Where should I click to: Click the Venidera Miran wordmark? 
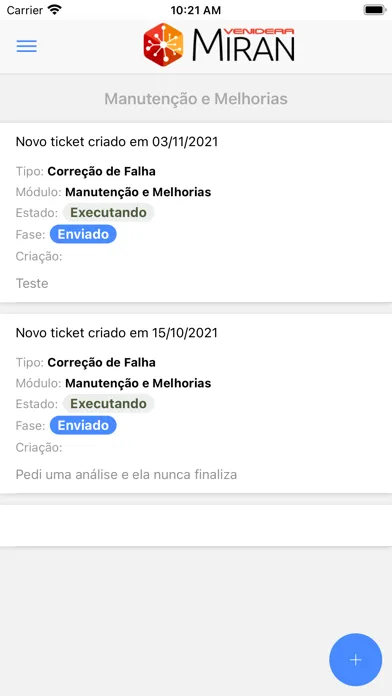(x=243, y=44)
